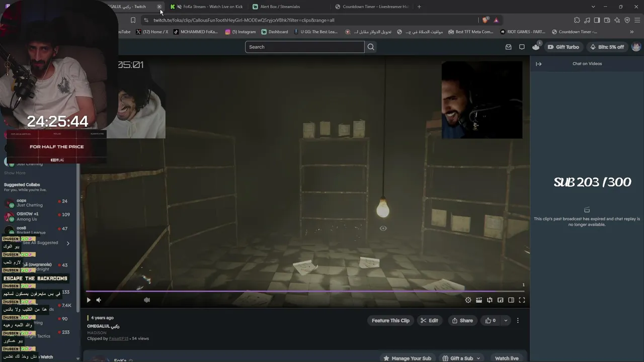Viewport: 644px width, 362px height.
Task: Open the Countdown Timer bookmark
Action: pos(574,32)
